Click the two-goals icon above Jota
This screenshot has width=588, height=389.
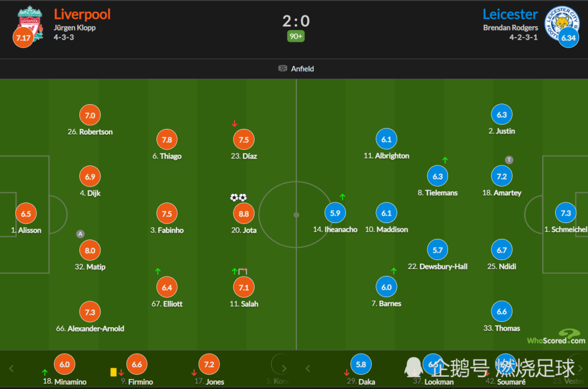(x=239, y=198)
